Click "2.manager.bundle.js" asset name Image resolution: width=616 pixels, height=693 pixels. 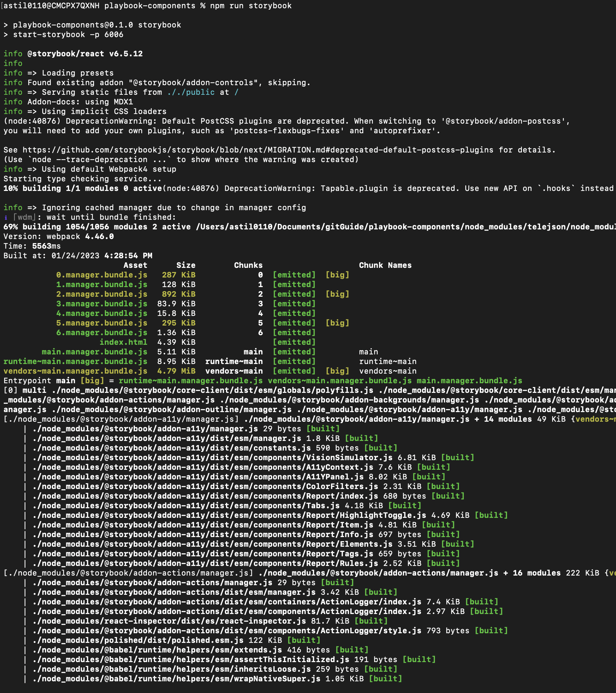coord(102,294)
